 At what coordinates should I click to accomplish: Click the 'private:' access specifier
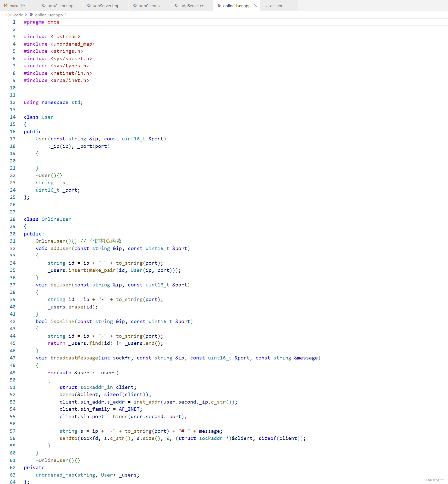(x=36, y=468)
